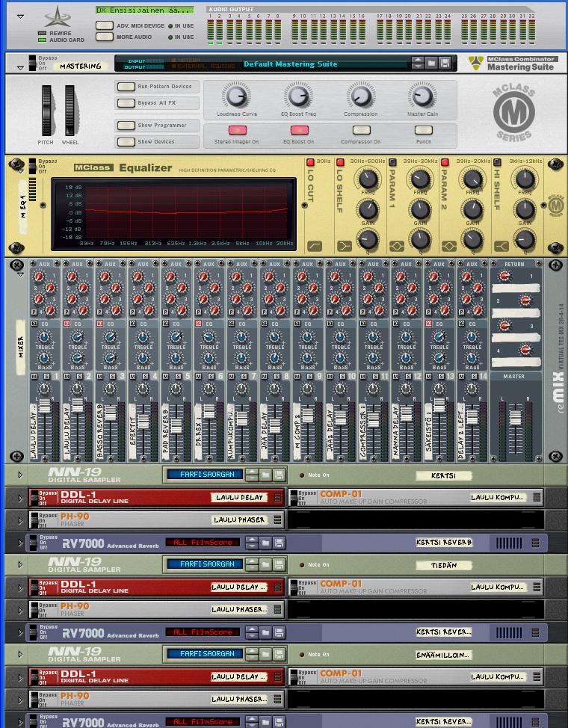The width and height of the screenshot is (568, 728).
Task: Expand the KERTSI NN-19 sampler device
Action: pyautogui.click(x=20, y=475)
